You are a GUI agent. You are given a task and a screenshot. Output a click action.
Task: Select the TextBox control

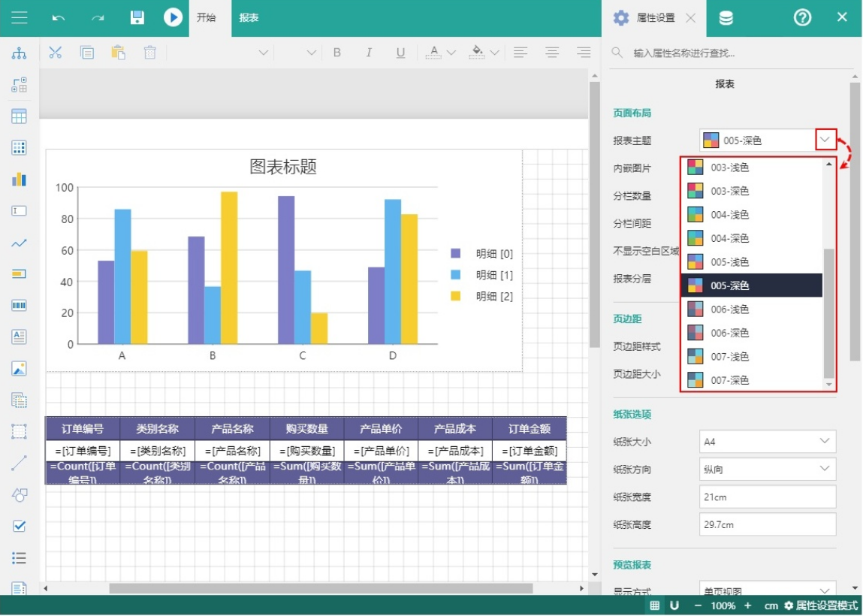click(x=20, y=211)
